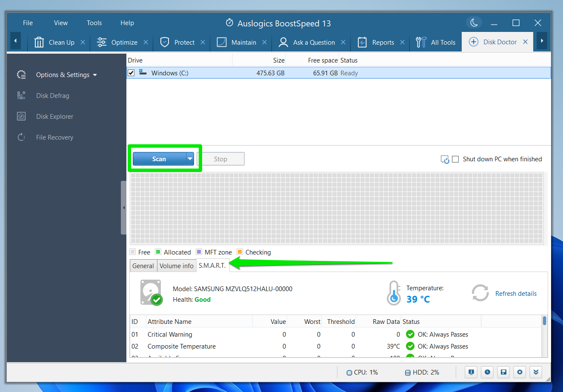This screenshot has height=392, width=563.
Task: Click the save floppy disk icon
Action: click(503, 372)
